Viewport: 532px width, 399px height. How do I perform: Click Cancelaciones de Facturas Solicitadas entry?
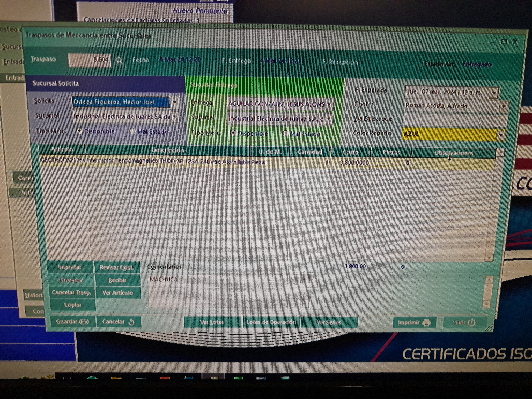pyautogui.click(x=141, y=20)
